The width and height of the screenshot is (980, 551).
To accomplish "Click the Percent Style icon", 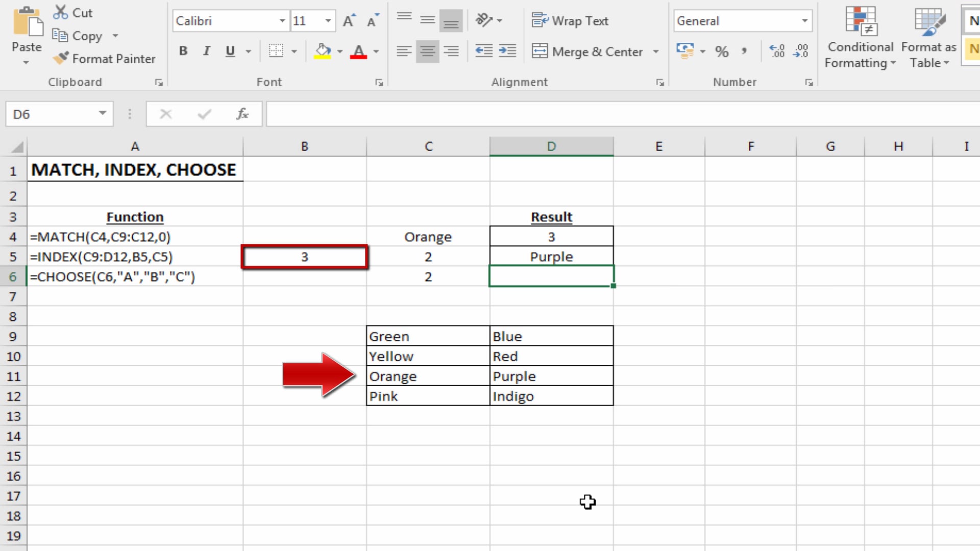I will [x=721, y=51].
